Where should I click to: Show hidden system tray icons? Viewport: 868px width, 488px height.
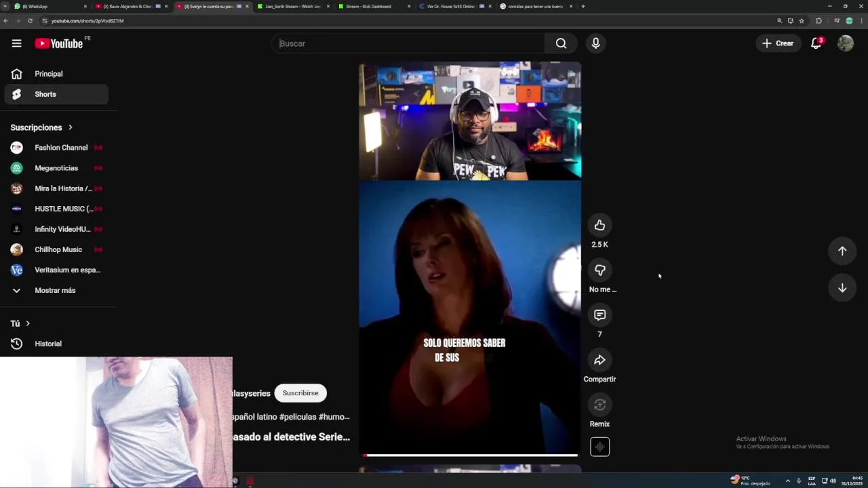coord(787,481)
